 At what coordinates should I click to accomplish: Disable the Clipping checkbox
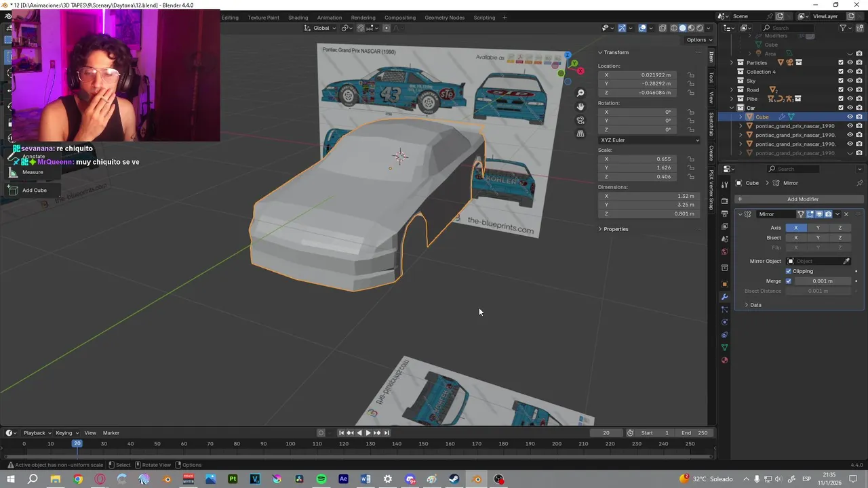tap(789, 271)
